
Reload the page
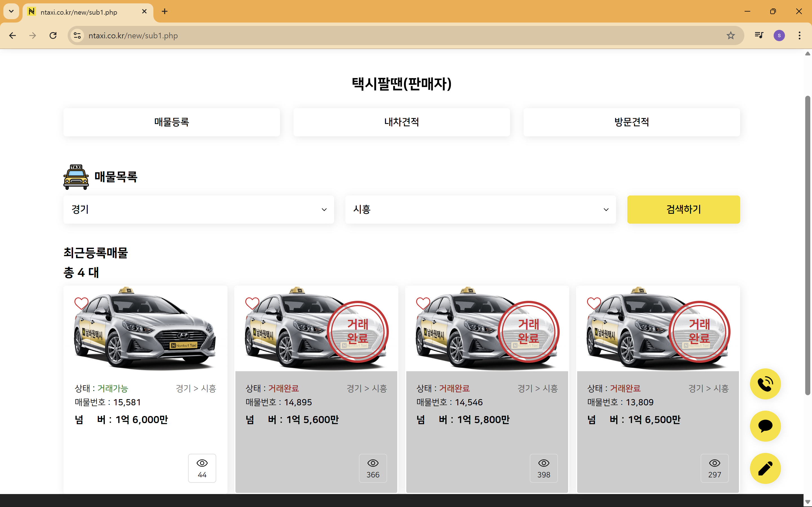[53, 35]
